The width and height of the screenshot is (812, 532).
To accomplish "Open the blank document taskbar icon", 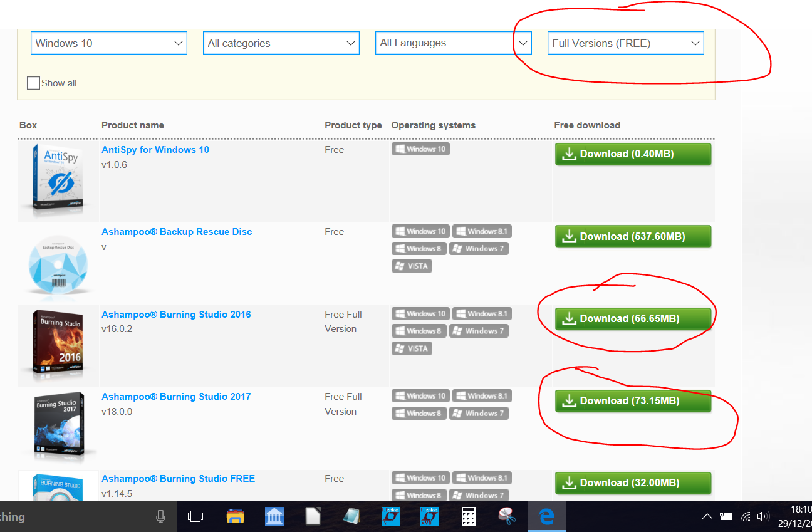I will pos(313,516).
